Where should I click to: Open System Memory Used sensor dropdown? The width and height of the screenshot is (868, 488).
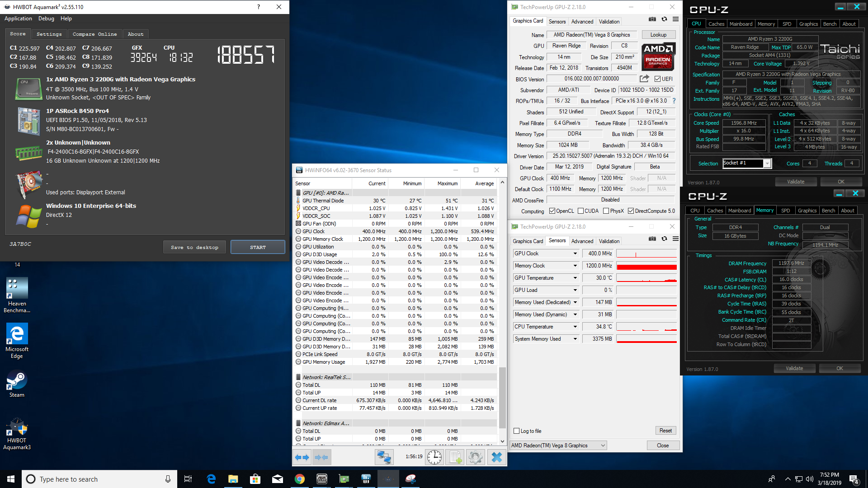575,339
